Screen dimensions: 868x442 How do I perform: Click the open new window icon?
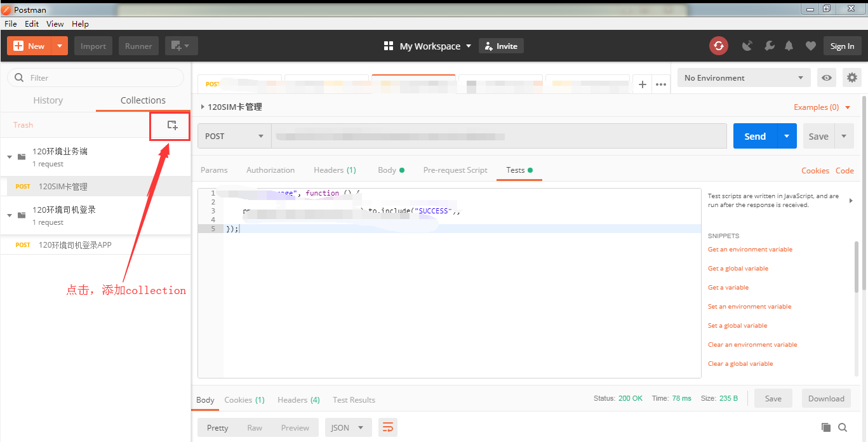pyautogui.click(x=182, y=46)
